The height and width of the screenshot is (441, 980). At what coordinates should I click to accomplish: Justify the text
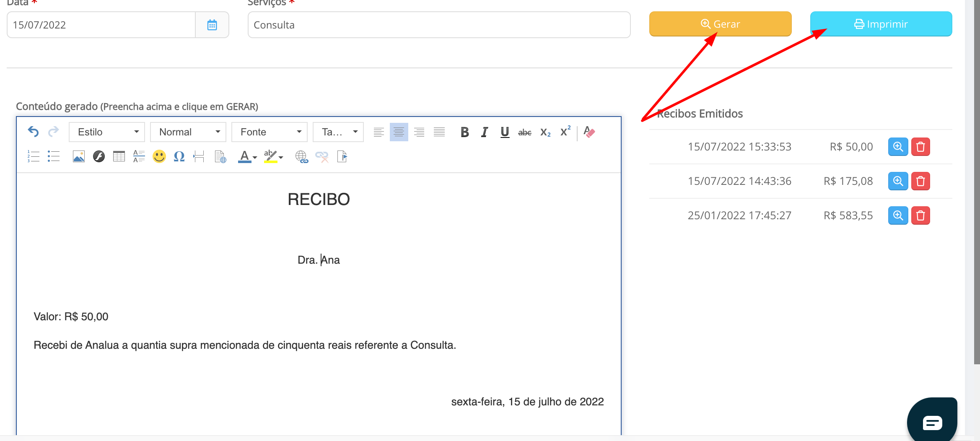(439, 132)
